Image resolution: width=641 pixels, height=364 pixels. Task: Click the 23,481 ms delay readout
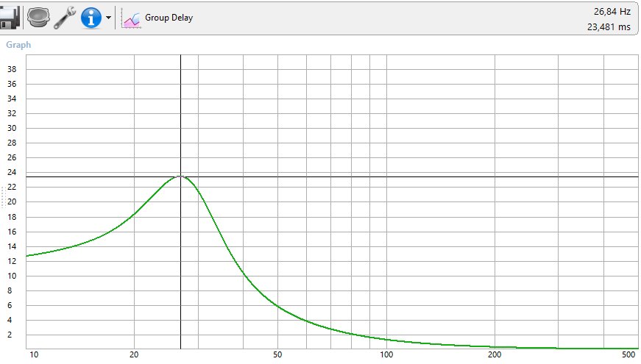tap(609, 27)
